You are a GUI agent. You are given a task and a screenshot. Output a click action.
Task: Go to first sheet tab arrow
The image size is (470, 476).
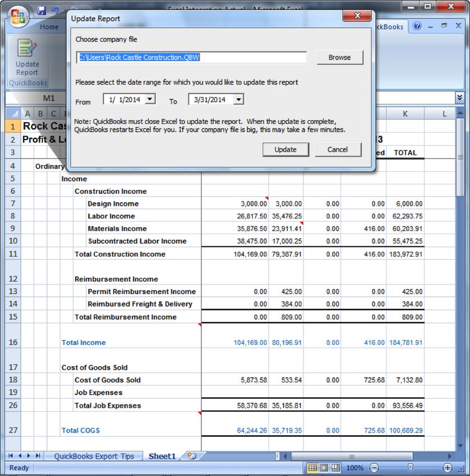[11, 456]
